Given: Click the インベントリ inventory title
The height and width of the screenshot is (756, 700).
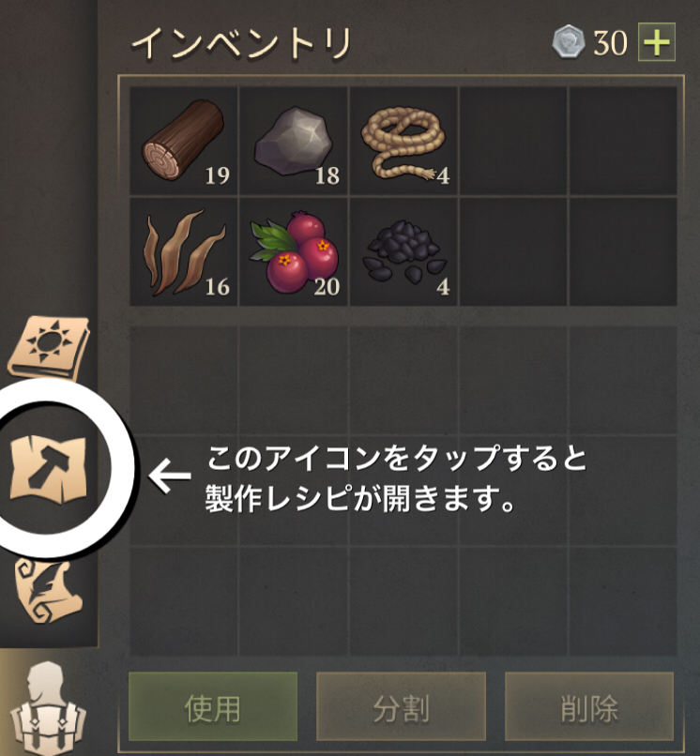Looking at the screenshot, I should [241, 43].
